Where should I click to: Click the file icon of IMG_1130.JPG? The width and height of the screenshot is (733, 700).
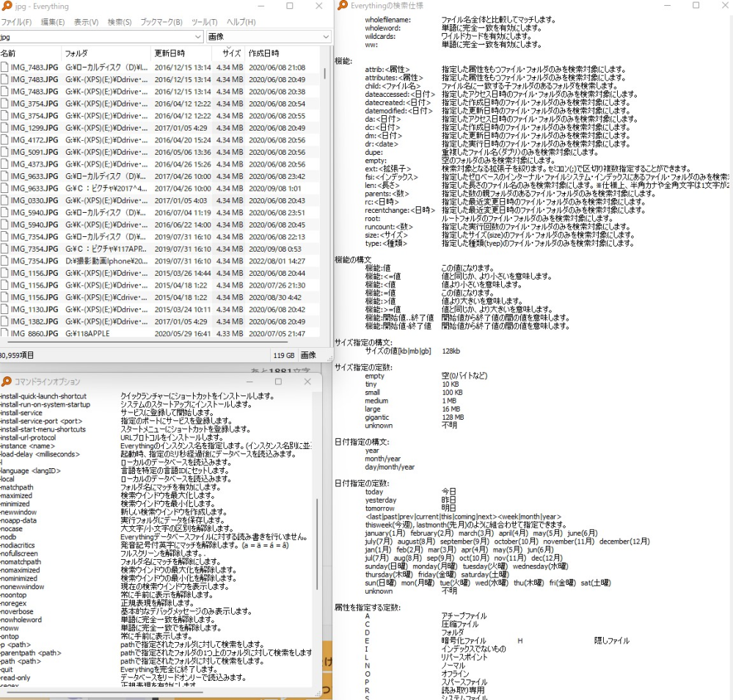[4, 309]
